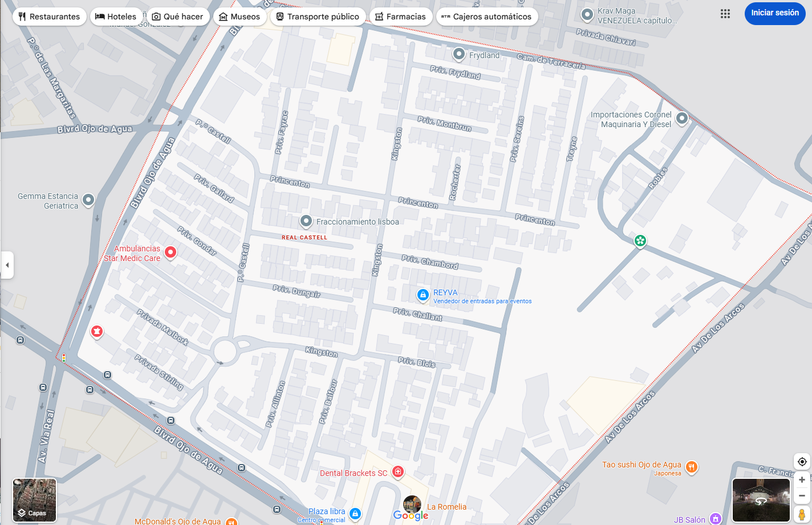Image resolution: width=812 pixels, height=525 pixels.
Task: Zoom in with the plus button
Action: [802, 480]
